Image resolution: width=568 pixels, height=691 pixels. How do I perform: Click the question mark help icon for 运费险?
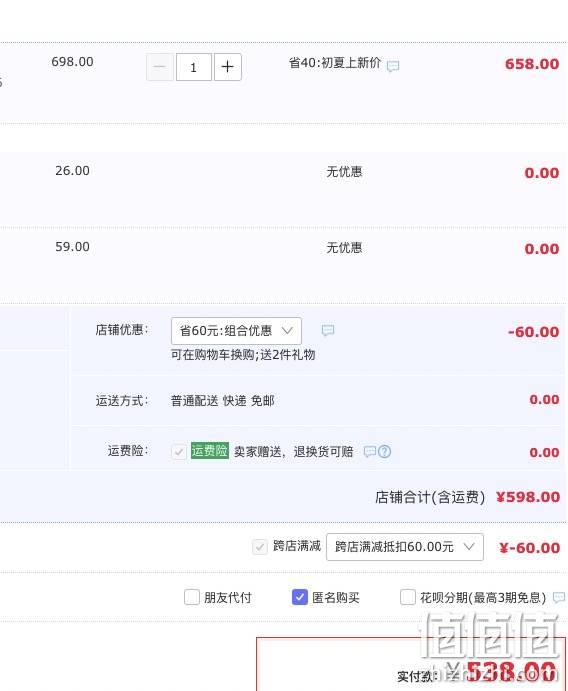384,451
